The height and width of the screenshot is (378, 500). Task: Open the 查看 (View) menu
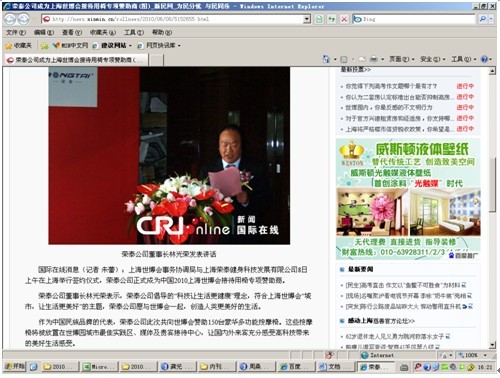pos(72,32)
